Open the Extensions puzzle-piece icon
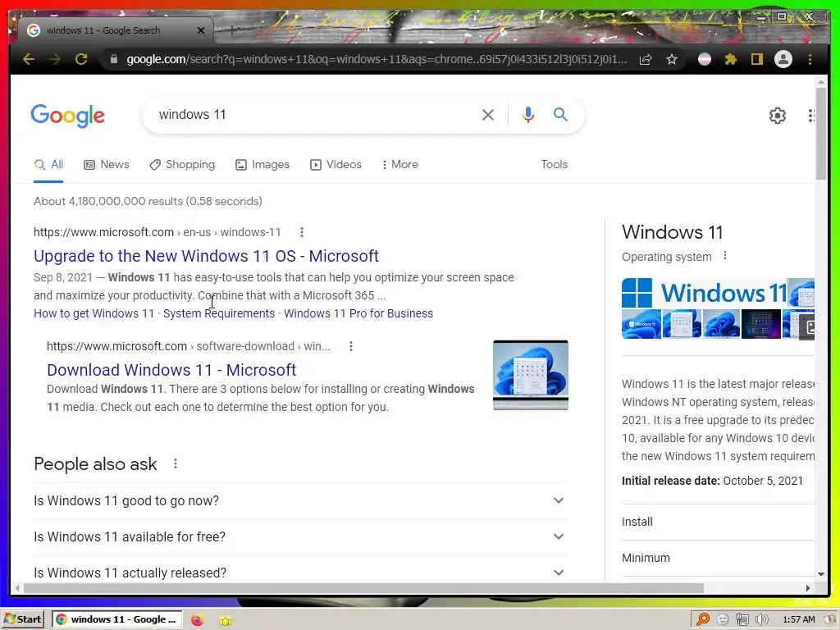The height and width of the screenshot is (630, 840). [731, 59]
